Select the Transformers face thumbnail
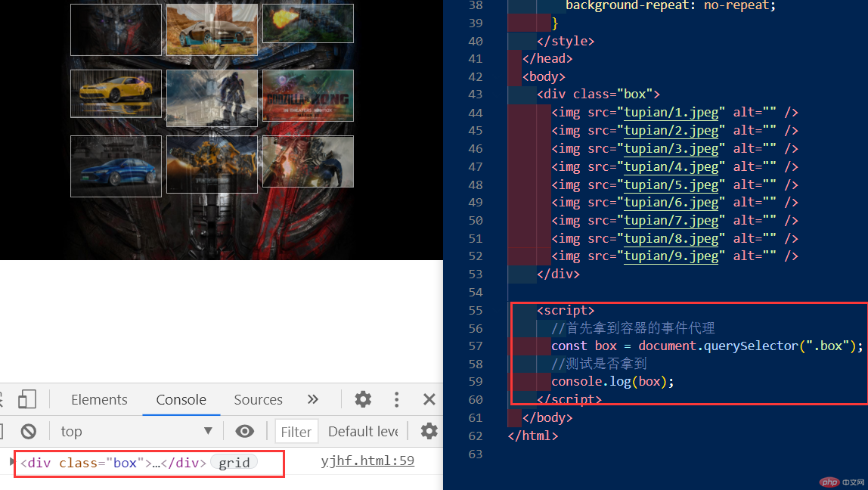Image resolution: width=868 pixels, height=490 pixels. click(x=116, y=30)
